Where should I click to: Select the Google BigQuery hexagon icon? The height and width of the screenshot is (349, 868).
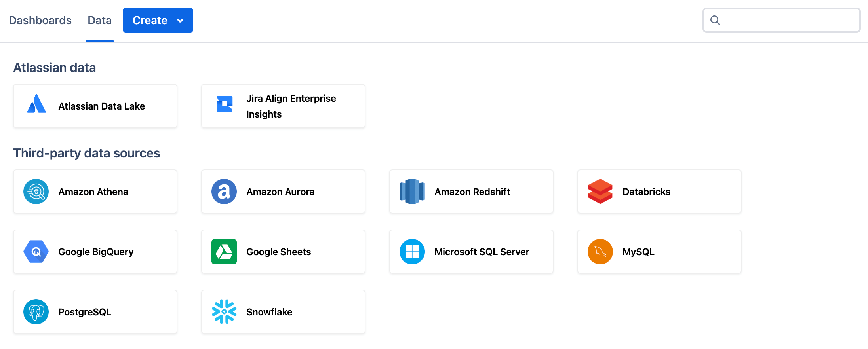[x=36, y=252]
